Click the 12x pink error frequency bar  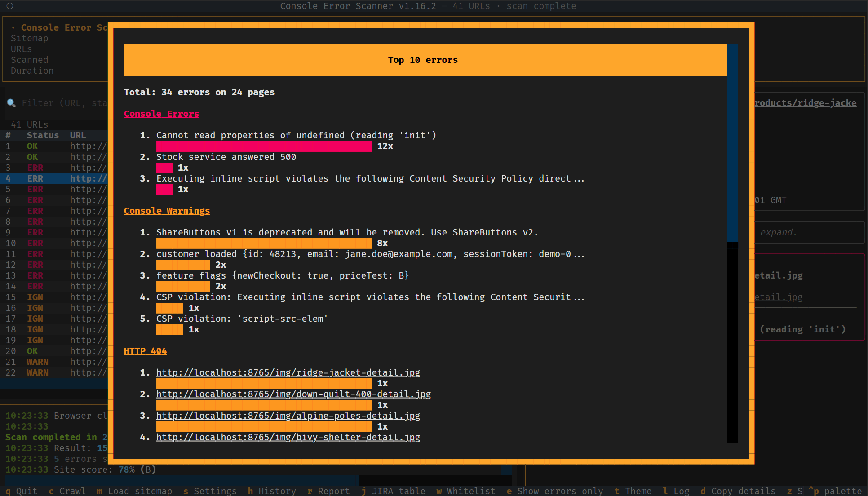[264, 146]
